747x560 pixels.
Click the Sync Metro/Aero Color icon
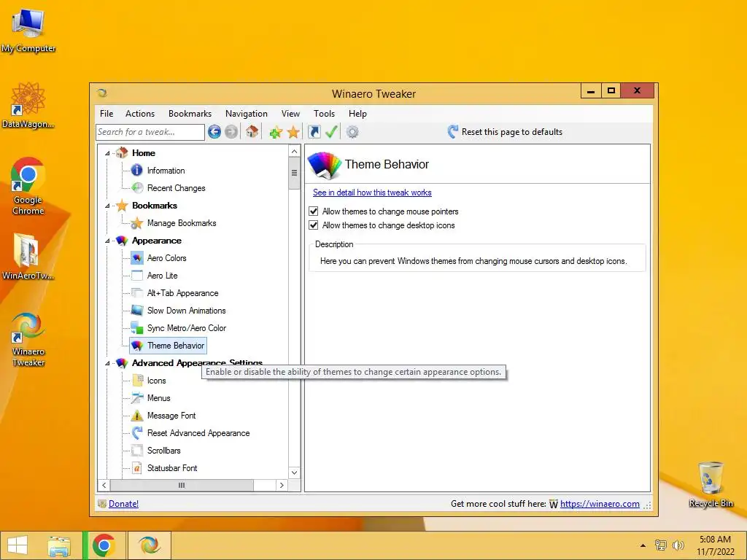tap(137, 327)
